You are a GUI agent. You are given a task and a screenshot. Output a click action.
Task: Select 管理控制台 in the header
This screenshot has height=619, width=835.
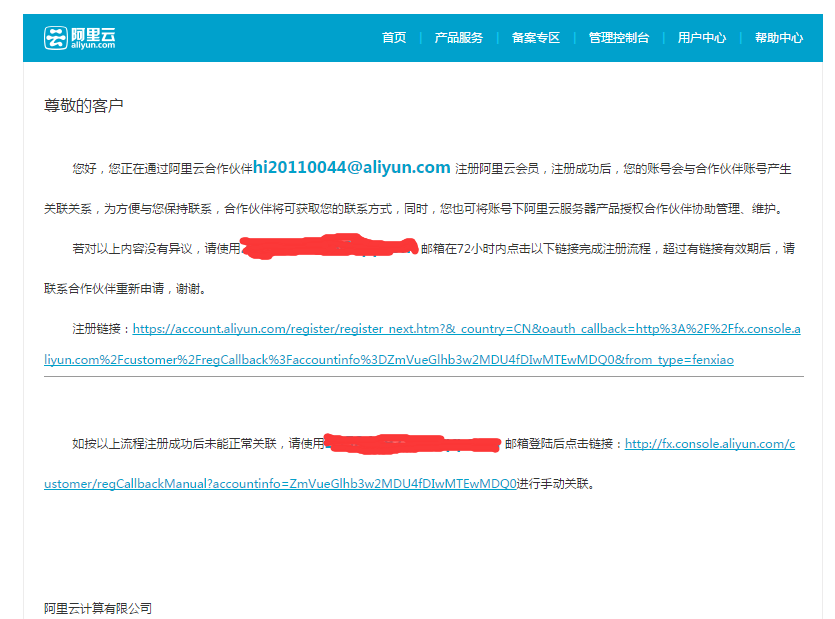pos(619,38)
